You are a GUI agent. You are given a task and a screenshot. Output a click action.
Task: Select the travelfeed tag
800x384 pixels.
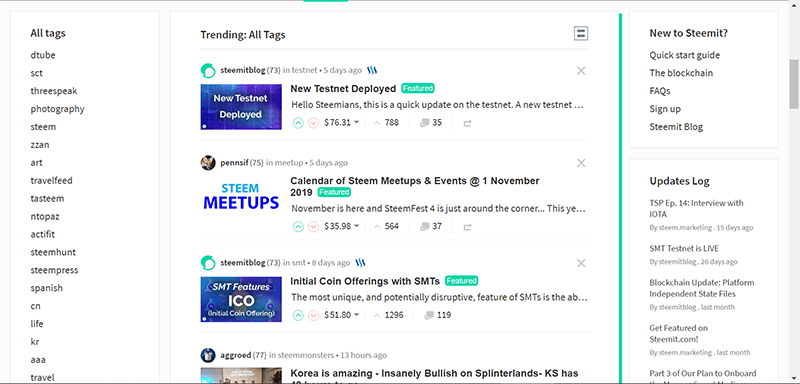52,181
